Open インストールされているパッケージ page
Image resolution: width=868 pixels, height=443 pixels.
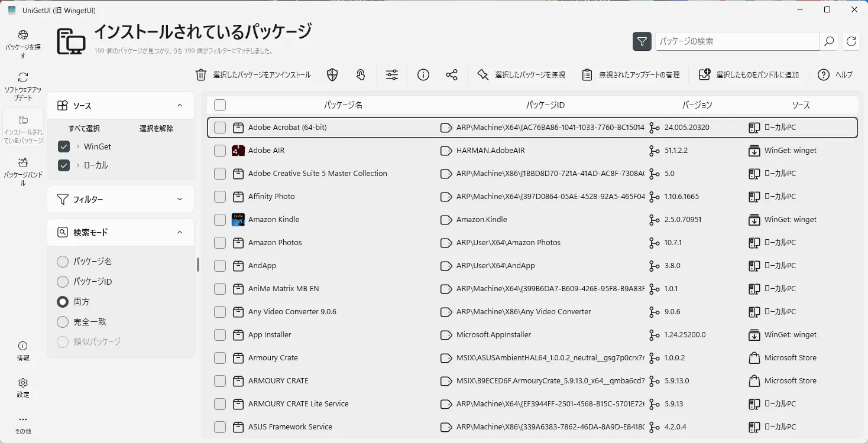[23, 128]
